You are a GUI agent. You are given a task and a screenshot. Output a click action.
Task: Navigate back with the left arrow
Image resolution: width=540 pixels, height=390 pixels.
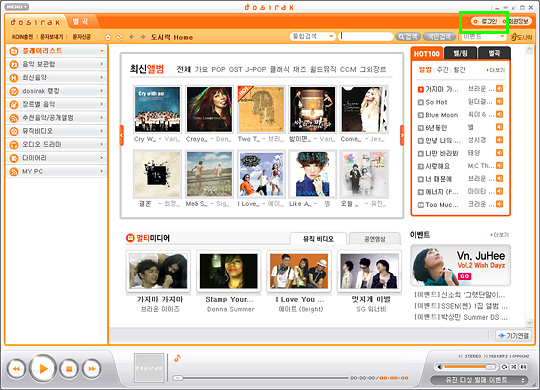click(x=132, y=37)
